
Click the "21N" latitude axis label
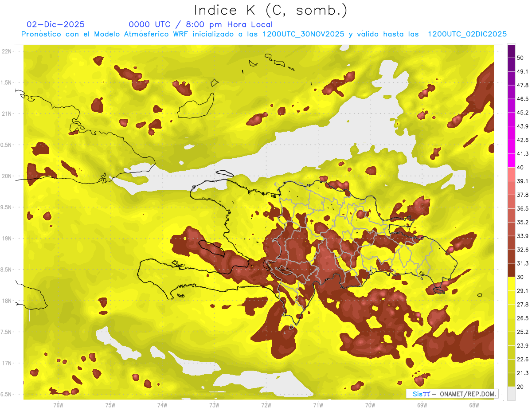pos(7,114)
